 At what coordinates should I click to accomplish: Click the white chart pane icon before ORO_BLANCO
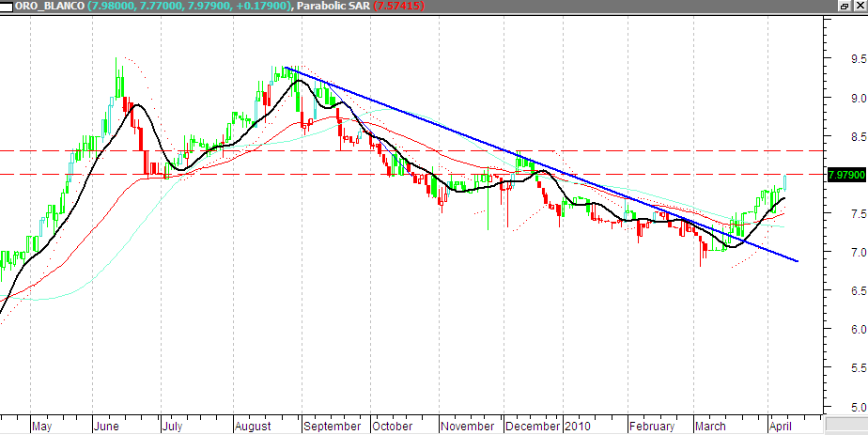[x=7, y=7]
